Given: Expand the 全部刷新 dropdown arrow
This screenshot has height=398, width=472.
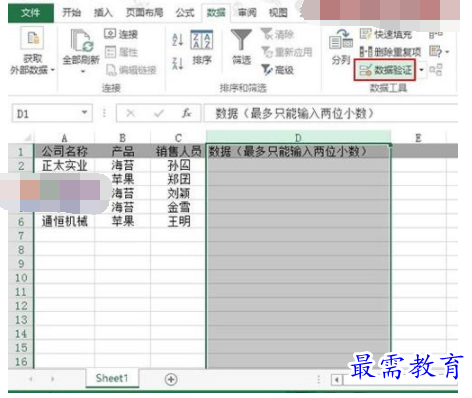Looking at the screenshot, I should pos(83,72).
